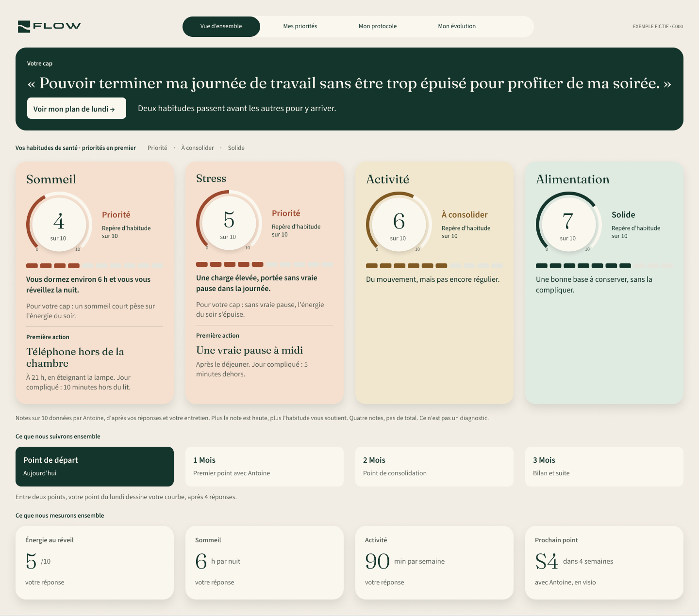Click the Stress card heading
This screenshot has height=616, width=699.
pos(211,178)
